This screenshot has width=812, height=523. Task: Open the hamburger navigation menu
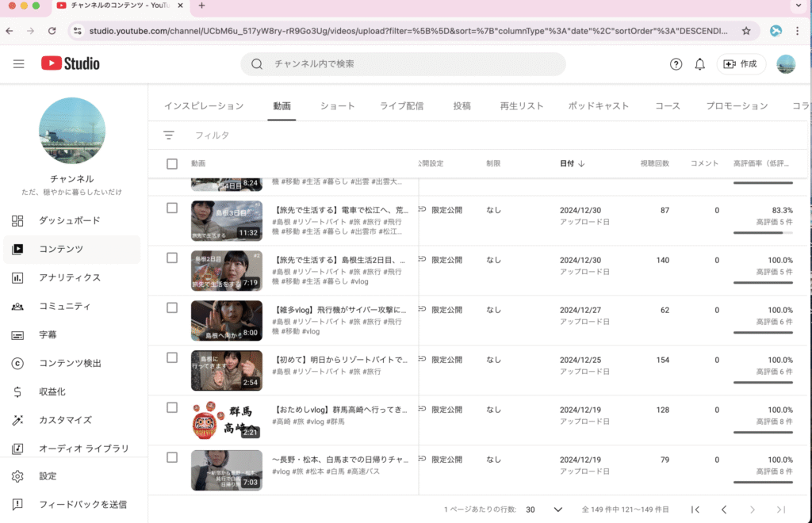pos(19,64)
